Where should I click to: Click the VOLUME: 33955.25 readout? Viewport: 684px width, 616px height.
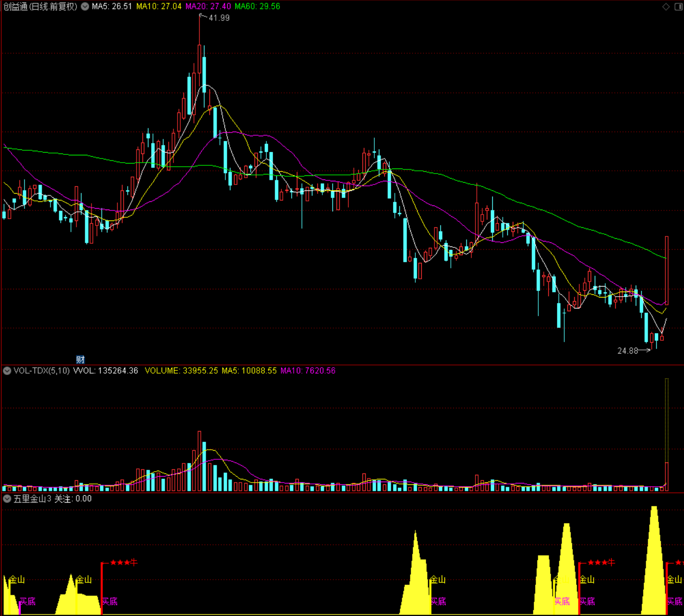(181, 371)
